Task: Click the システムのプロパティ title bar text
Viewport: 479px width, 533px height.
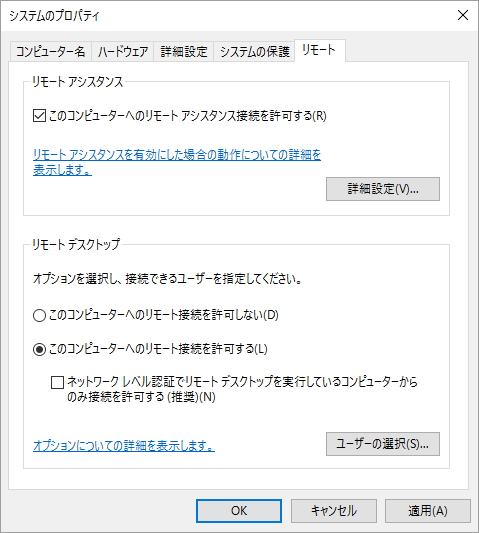Action: point(54,16)
